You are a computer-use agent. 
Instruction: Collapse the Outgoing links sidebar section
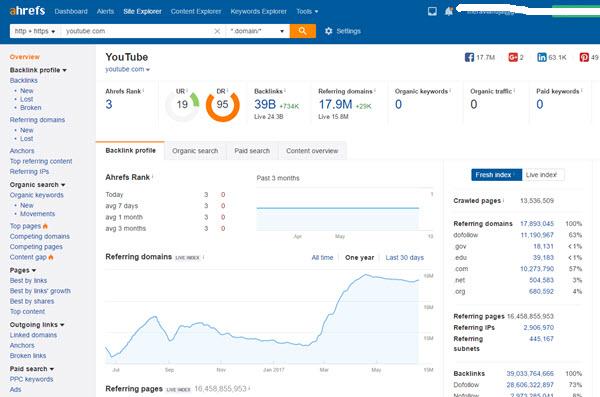click(37, 325)
